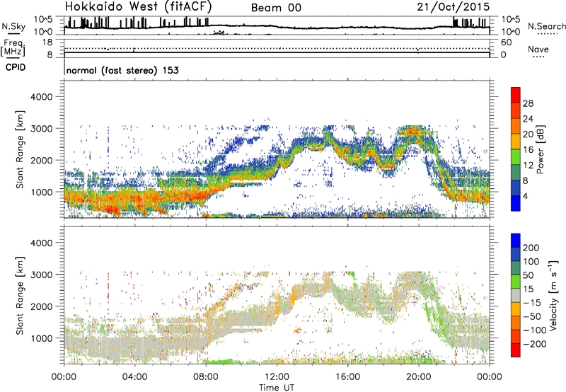Click the "Nave" label
Viewport: 566px width, 392px height.
click(538, 49)
